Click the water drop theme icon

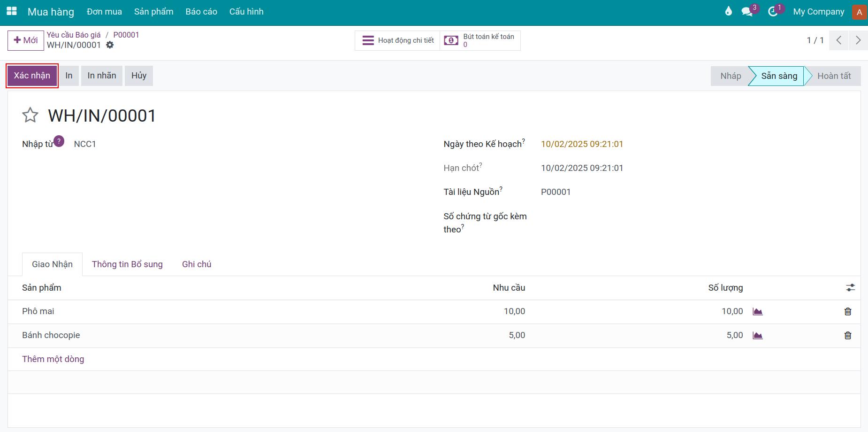pyautogui.click(x=728, y=11)
